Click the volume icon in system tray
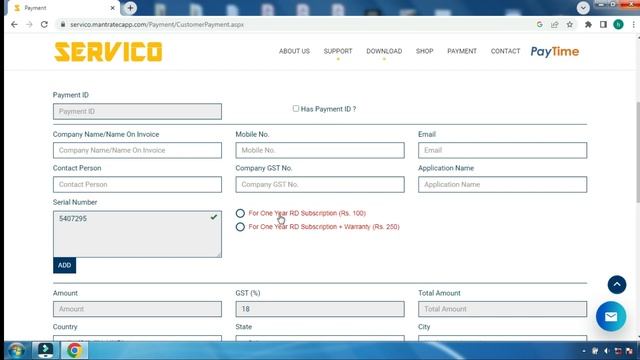Viewport: 640px width, 360px height. pyautogui.click(x=606, y=351)
